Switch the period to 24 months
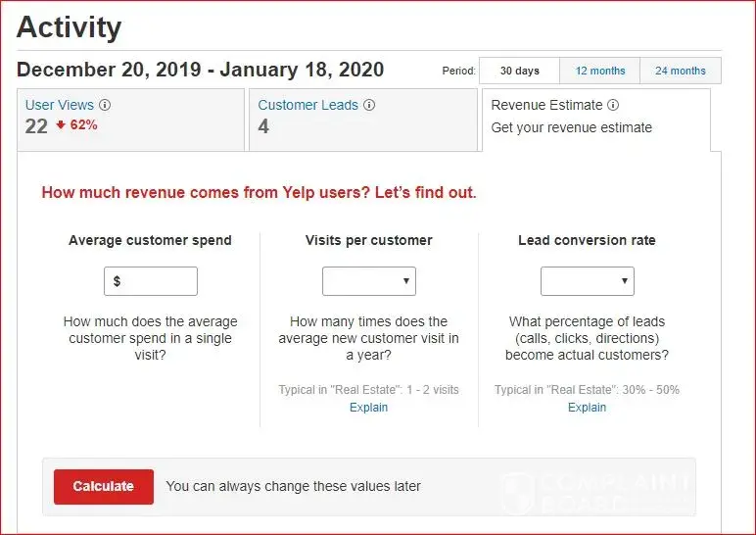Image resolution: width=756 pixels, height=535 pixels. point(680,71)
